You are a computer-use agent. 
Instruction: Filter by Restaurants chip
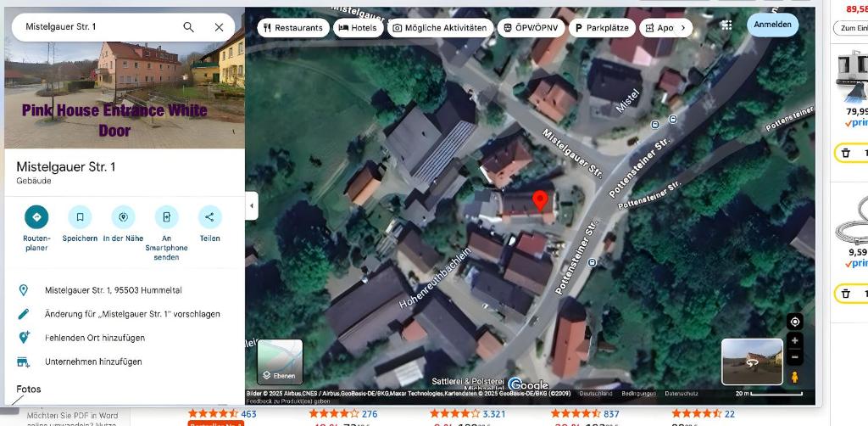(293, 28)
